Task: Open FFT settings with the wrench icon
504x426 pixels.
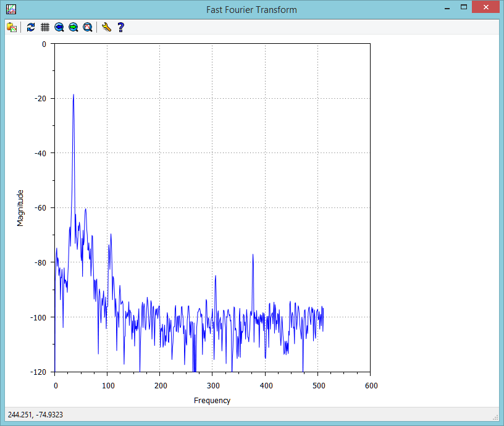Action: click(105, 27)
